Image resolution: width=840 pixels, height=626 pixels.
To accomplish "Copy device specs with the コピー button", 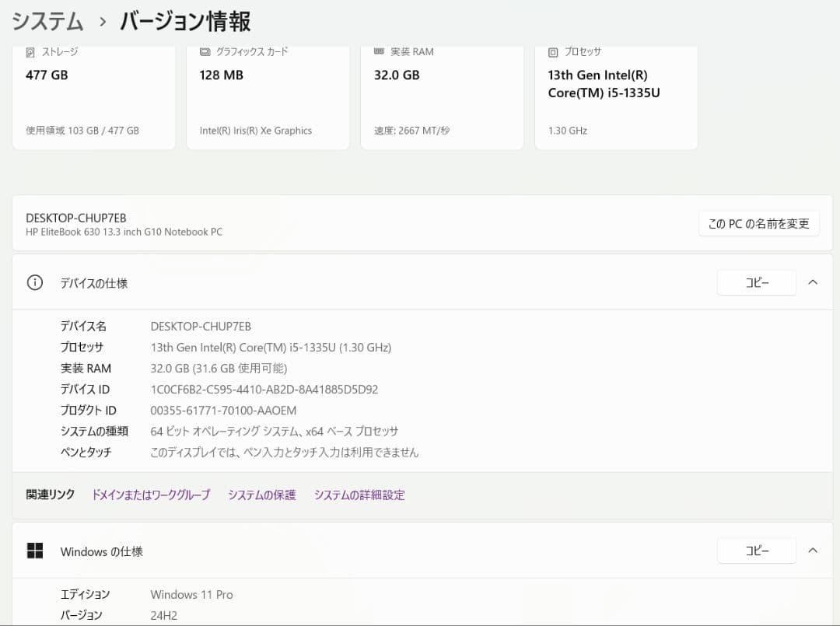I will coord(756,282).
